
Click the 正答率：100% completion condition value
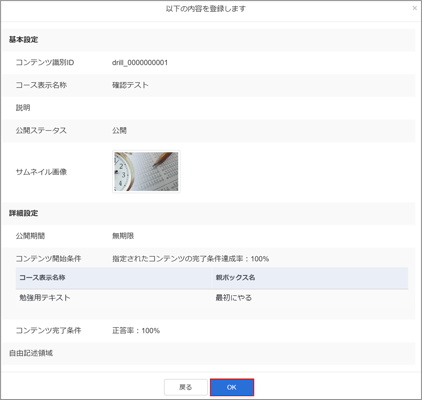(136, 331)
